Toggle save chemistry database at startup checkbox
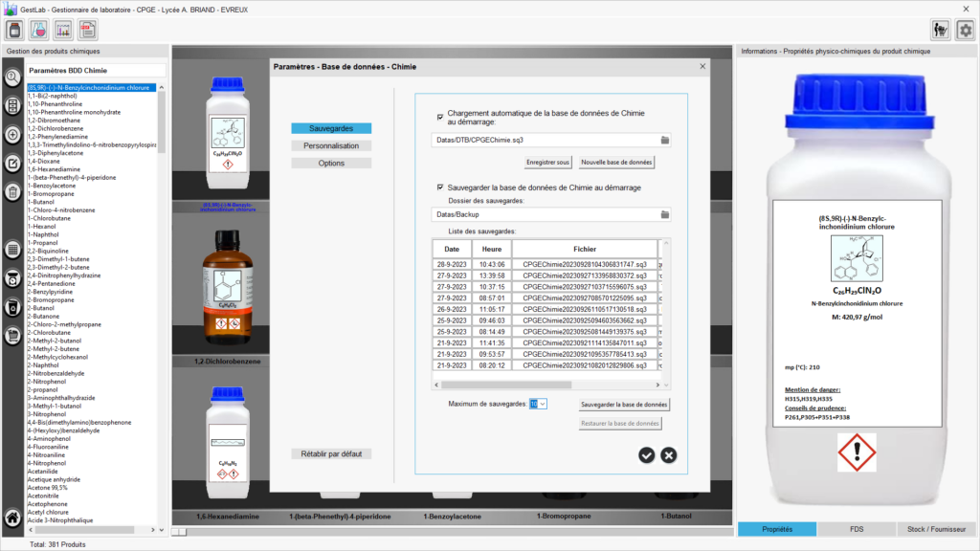 tap(440, 187)
